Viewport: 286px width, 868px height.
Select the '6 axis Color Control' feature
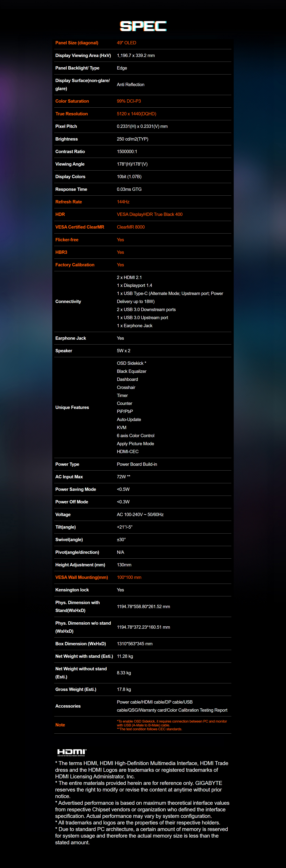[x=136, y=436]
